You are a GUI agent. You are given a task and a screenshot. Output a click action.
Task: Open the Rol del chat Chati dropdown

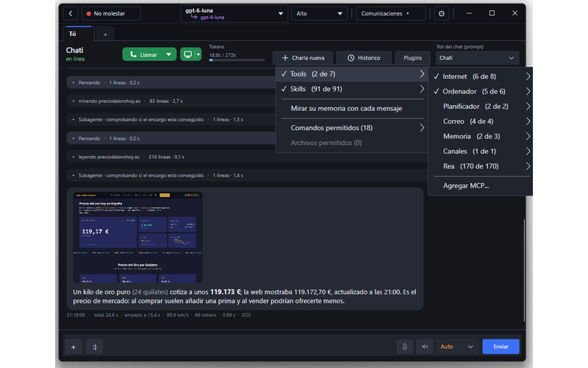[477, 58]
